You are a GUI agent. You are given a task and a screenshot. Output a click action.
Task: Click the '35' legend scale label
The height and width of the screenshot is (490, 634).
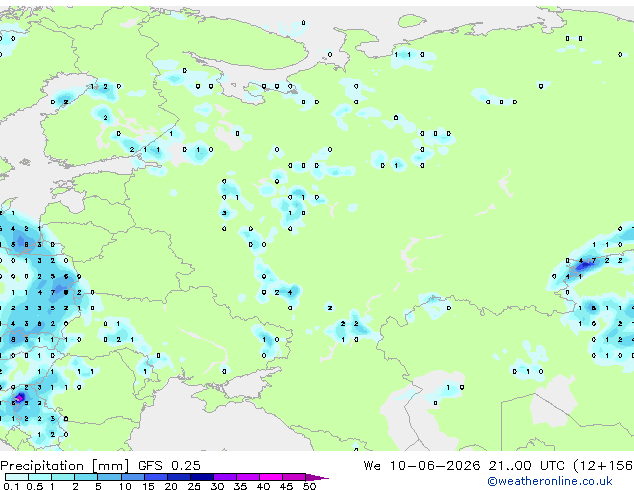tap(240, 486)
